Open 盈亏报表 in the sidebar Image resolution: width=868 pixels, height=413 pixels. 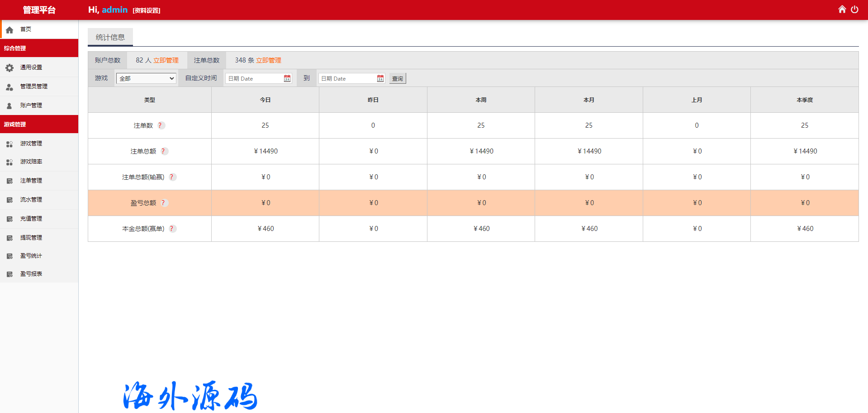click(31, 274)
